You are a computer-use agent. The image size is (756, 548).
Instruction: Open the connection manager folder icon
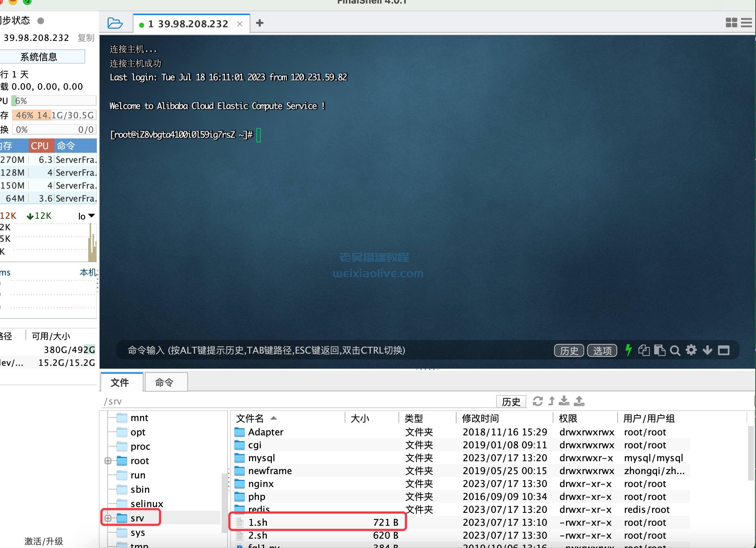pos(115,23)
